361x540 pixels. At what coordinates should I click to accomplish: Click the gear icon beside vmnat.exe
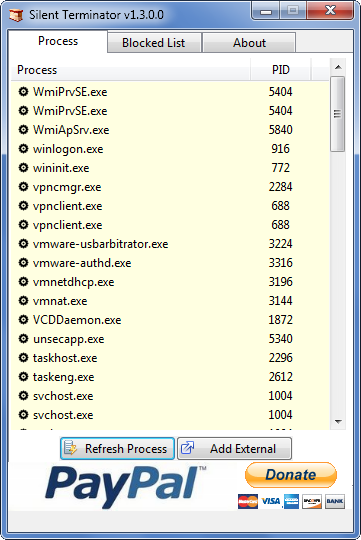click(23, 301)
